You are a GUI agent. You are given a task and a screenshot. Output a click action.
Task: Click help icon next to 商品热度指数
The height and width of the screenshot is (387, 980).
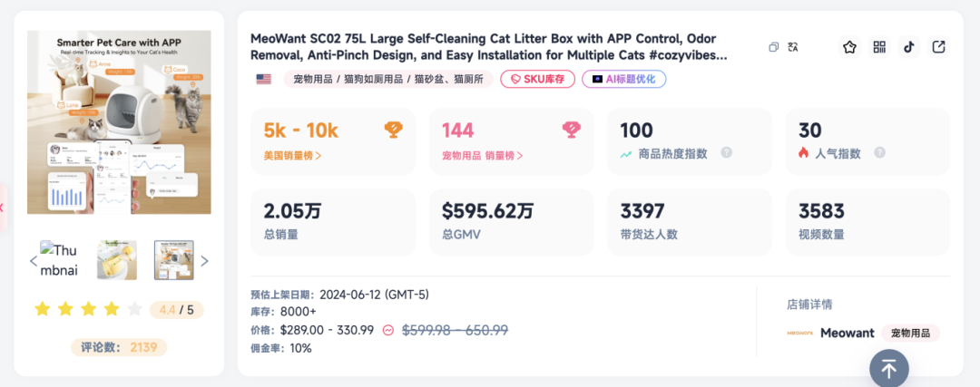(726, 153)
